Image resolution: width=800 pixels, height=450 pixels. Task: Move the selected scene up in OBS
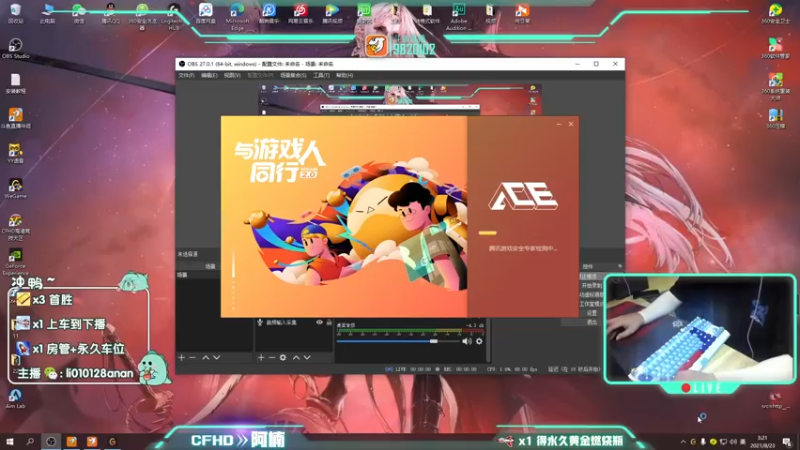coord(206,358)
